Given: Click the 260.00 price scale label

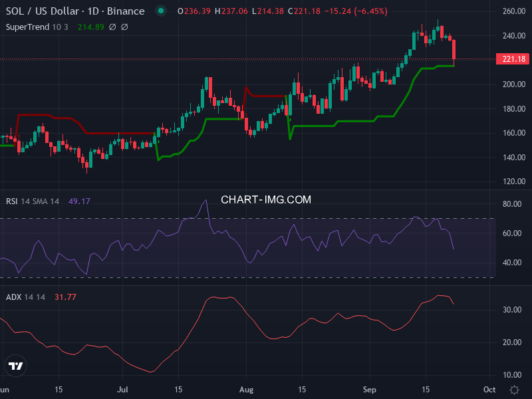Looking at the screenshot, I should click(514, 11).
